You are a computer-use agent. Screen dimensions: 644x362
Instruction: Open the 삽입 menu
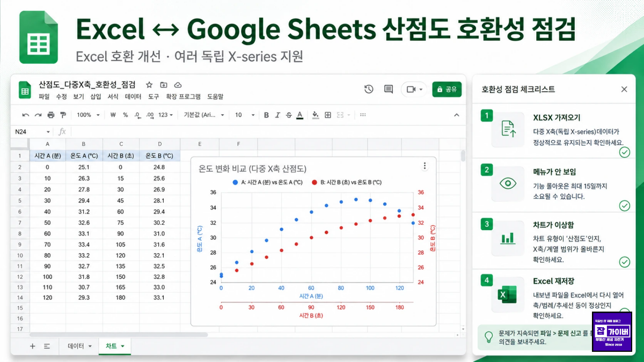tap(96, 97)
